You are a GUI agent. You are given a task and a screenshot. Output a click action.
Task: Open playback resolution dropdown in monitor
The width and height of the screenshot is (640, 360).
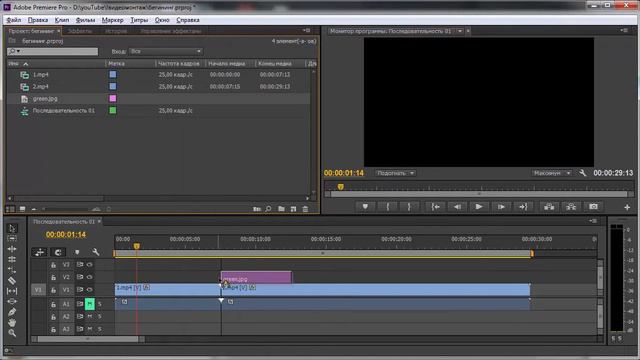pyautogui.click(x=551, y=173)
